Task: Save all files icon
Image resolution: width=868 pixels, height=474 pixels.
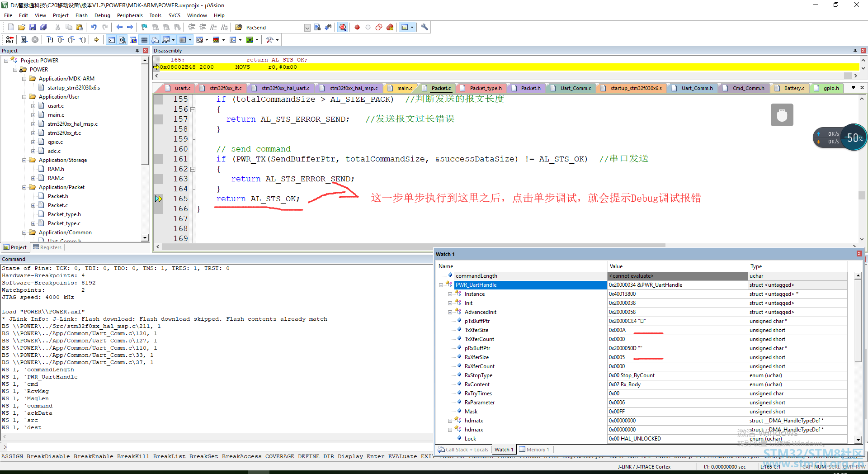Action: 43,27
